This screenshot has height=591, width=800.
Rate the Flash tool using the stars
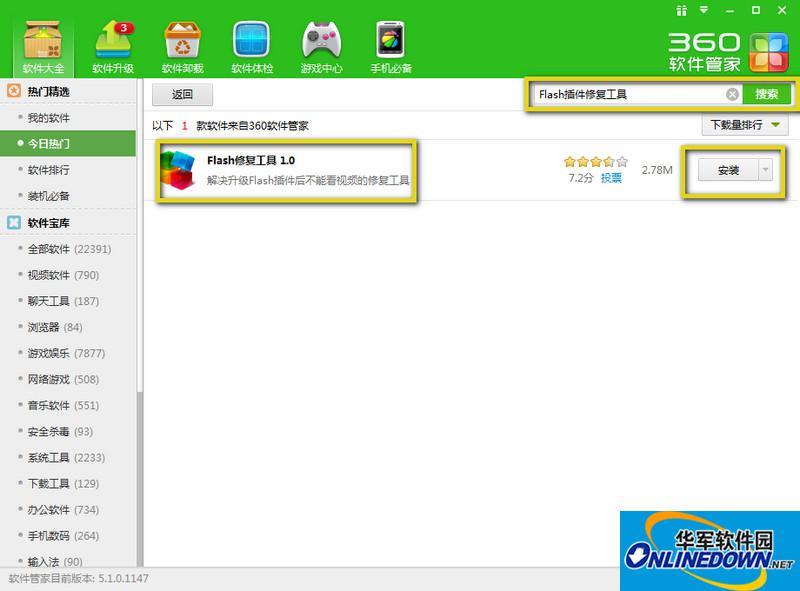point(595,161)
